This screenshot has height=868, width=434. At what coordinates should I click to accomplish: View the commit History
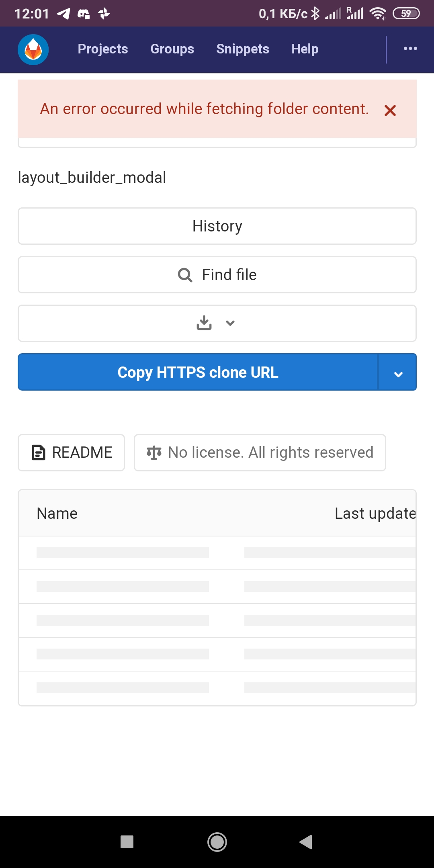pos(217,226)
